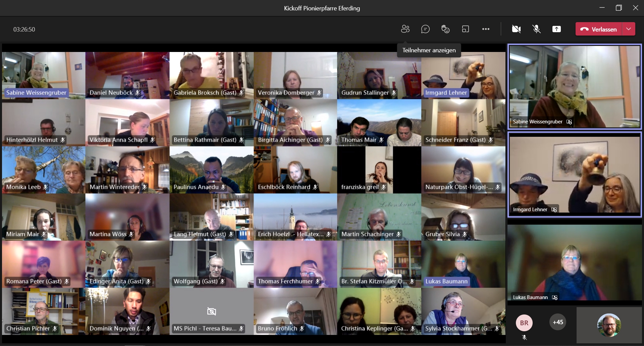Restore down the meeting window
Image resolution: width=644 pixels, height=346 pixels.
[619, 8]
